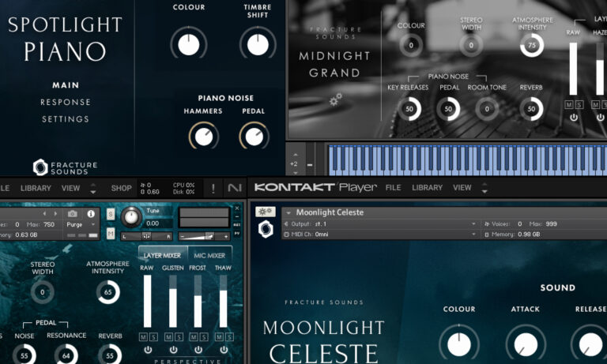Open LIBRARY menu in the left Kontakt window
This screenshot has width=607, height=364.
click(36, 189)
